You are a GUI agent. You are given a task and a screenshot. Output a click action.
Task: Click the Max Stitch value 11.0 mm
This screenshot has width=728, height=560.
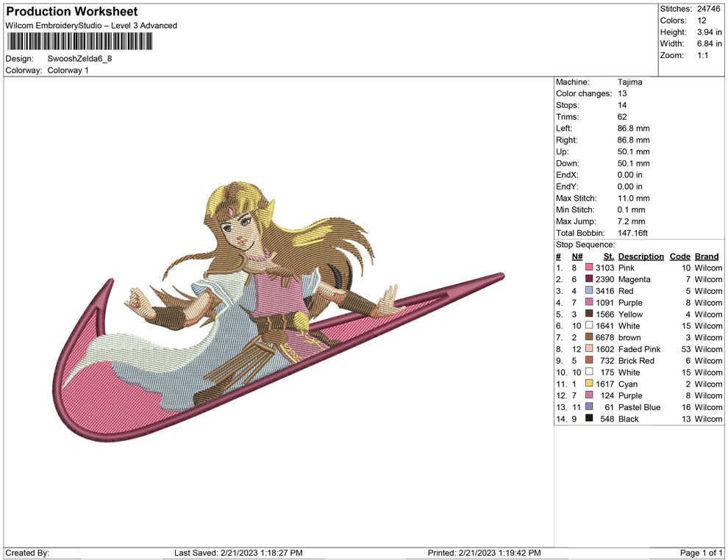pos(633,198)
